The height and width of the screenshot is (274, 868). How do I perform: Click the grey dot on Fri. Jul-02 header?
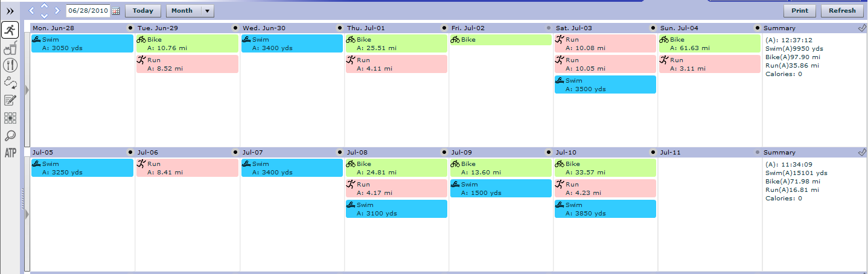[x=548, y=28]
